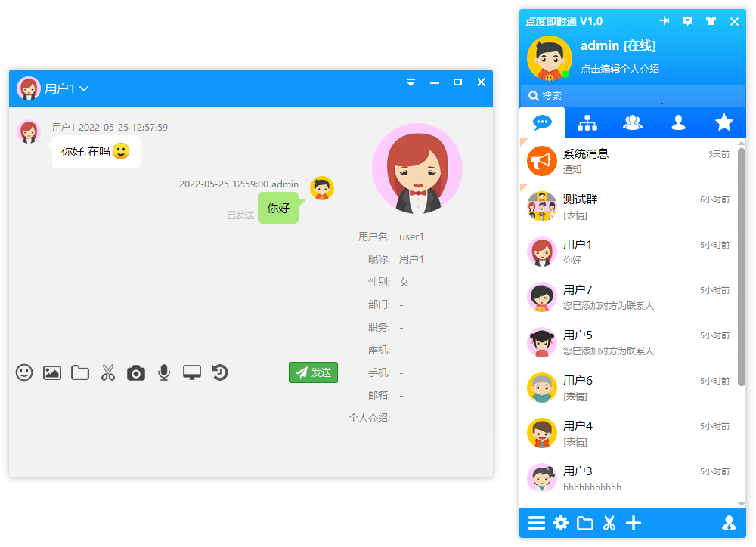Click the admin avatar in main window
756x547 pixels.
(549, 58)
